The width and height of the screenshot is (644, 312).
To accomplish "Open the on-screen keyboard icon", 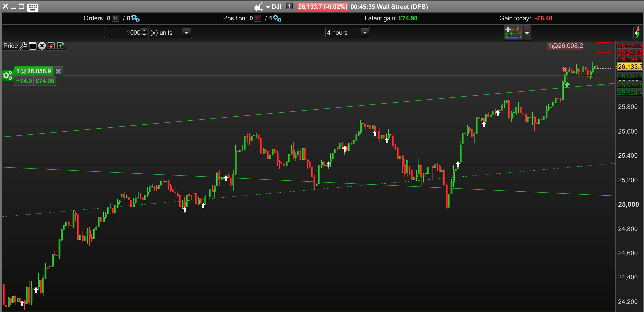I will pos(32,7).
